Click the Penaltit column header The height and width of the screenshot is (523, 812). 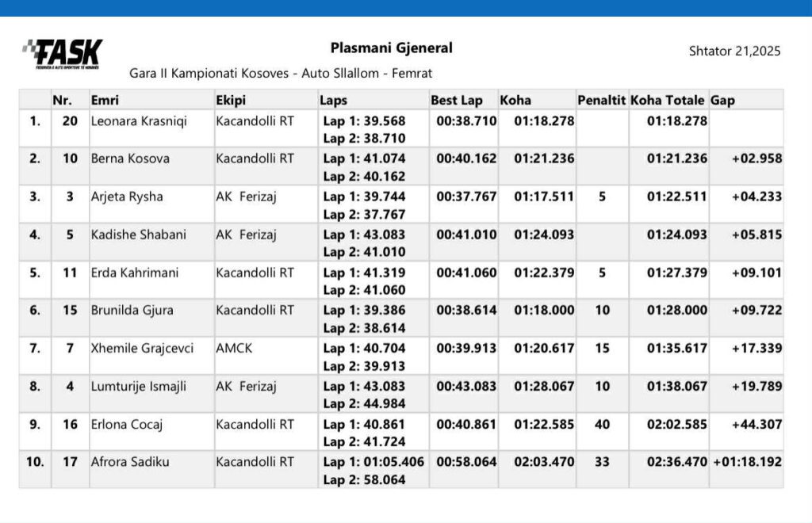click(x=602, y=101)
